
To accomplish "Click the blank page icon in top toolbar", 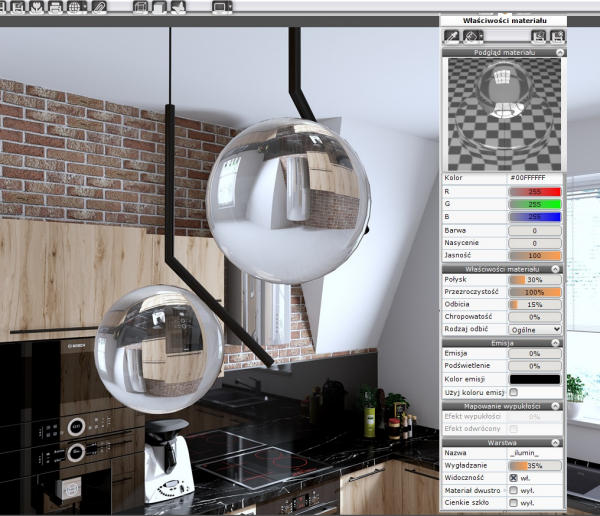I will [x=159, y=7].
